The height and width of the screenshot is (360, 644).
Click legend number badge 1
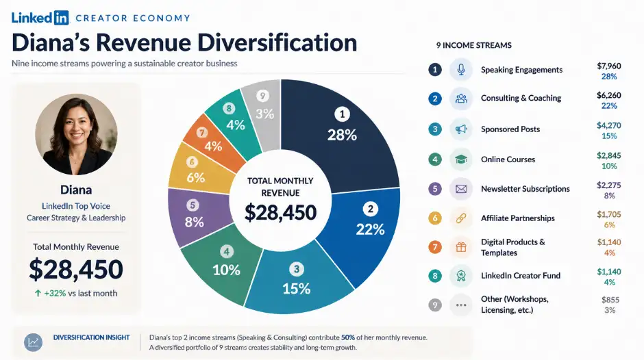coord(435,69)
